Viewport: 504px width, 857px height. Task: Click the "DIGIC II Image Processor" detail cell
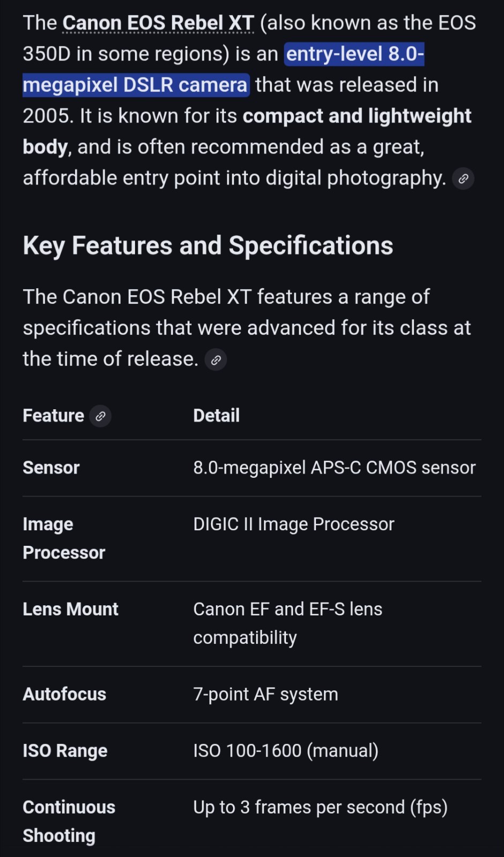[x=294, y=524]
